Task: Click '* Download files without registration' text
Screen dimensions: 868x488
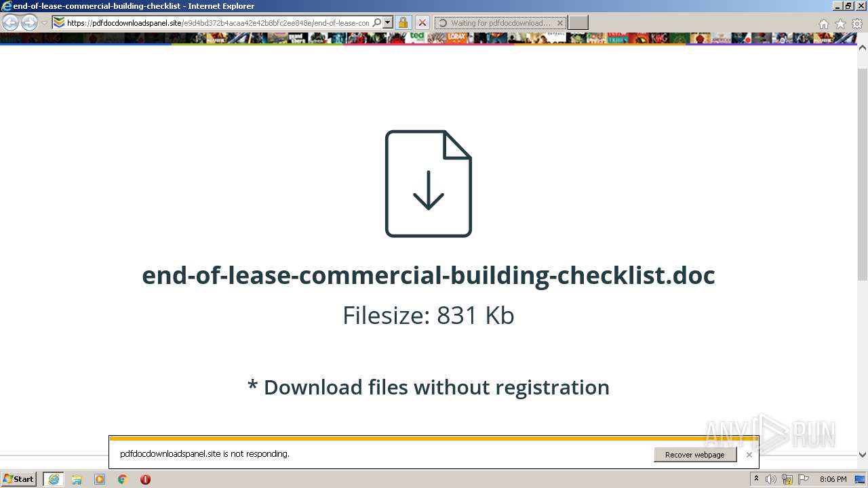Action: (x=429, y=387)
